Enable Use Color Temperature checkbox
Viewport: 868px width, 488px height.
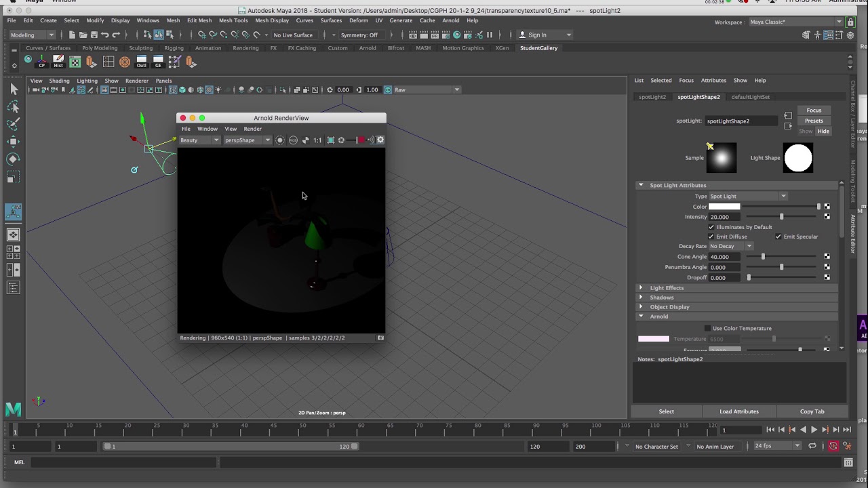(708, 329)
